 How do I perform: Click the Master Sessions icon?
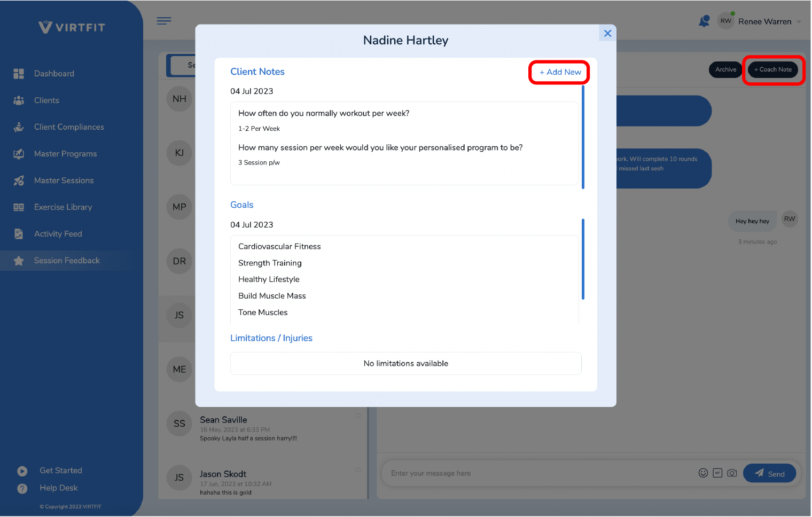(19, 181)
